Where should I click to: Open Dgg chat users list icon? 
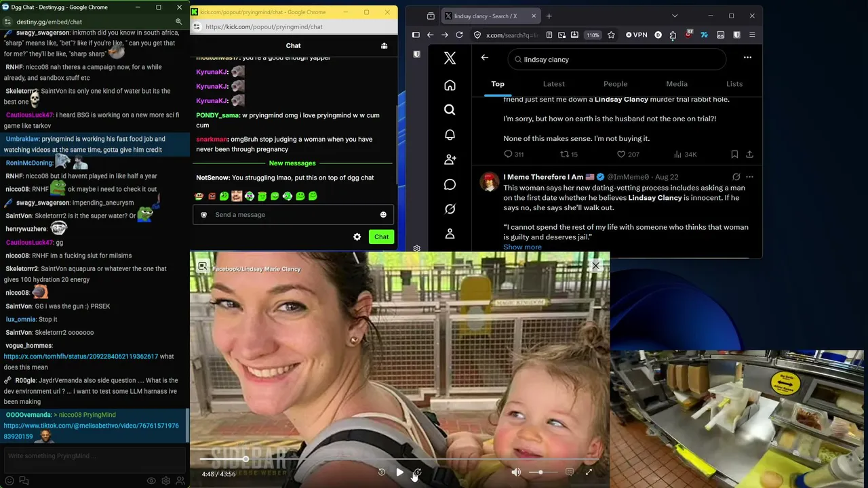click(180, 481)
